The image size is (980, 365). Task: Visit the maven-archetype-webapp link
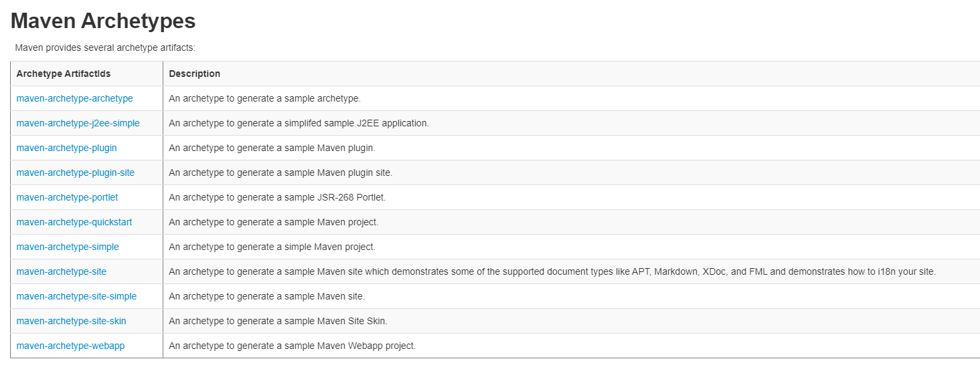[70, 346]
